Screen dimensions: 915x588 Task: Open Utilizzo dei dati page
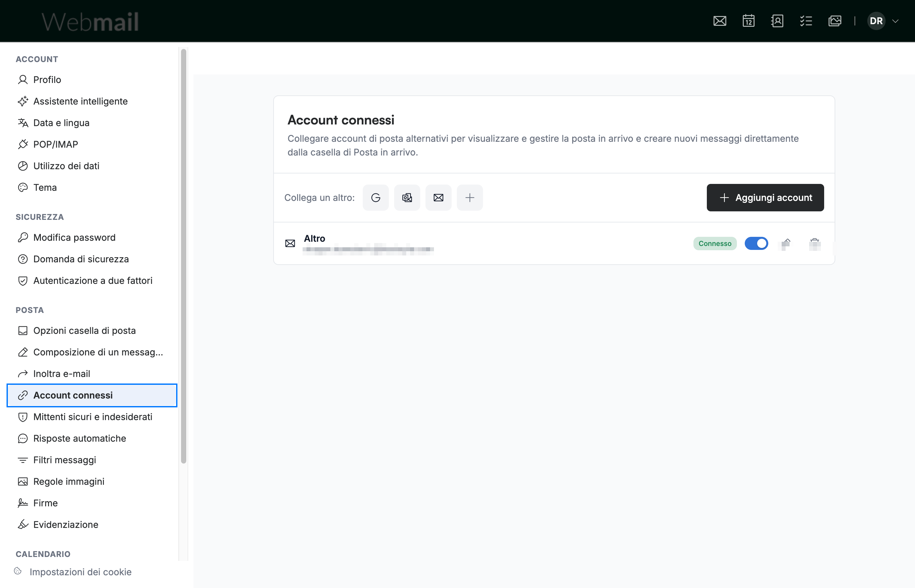[x=92, y=166]
